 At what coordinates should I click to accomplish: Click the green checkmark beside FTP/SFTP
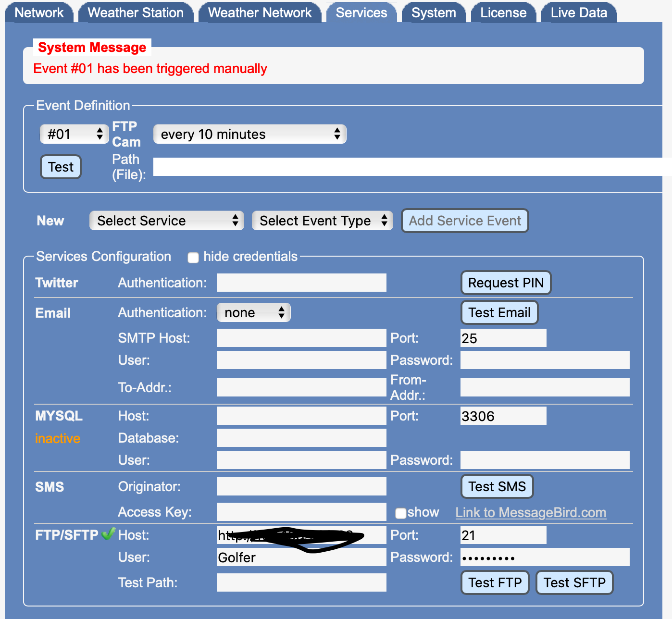tap(109, 533)
